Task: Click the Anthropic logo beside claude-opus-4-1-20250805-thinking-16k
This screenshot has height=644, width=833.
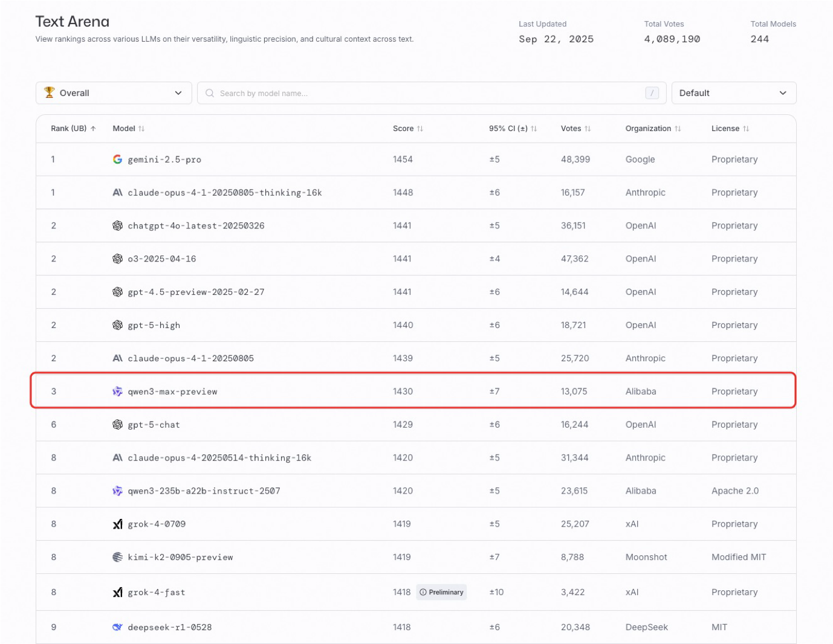Action: pyautogui.click(x=117, y=193)
